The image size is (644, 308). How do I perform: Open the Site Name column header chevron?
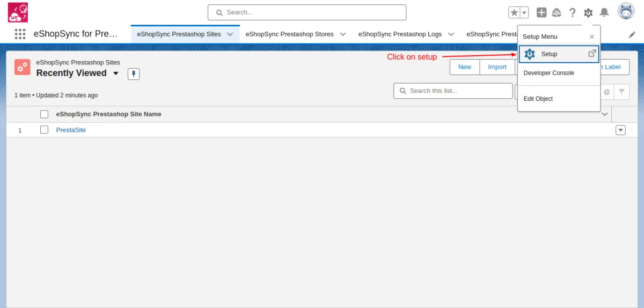click(605, 114)
